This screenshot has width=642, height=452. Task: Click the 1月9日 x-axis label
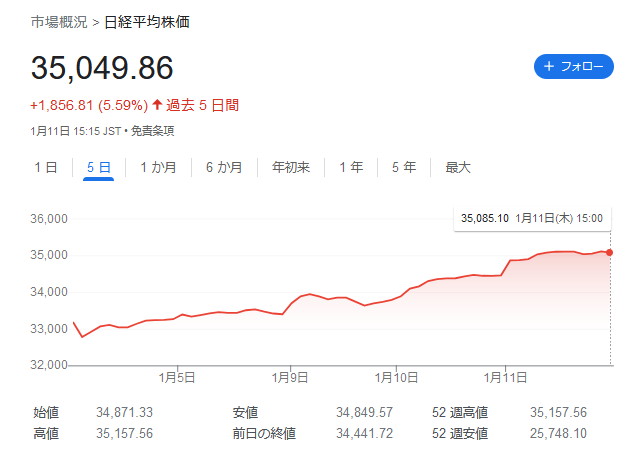(290, 377)
